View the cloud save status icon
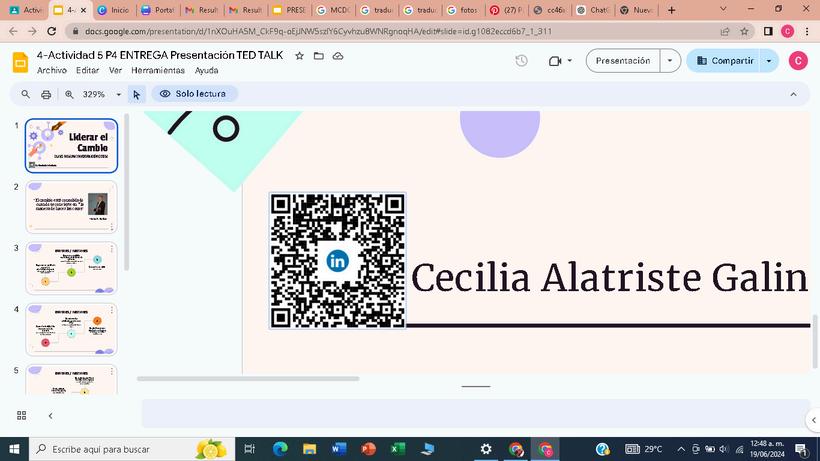 338,56
